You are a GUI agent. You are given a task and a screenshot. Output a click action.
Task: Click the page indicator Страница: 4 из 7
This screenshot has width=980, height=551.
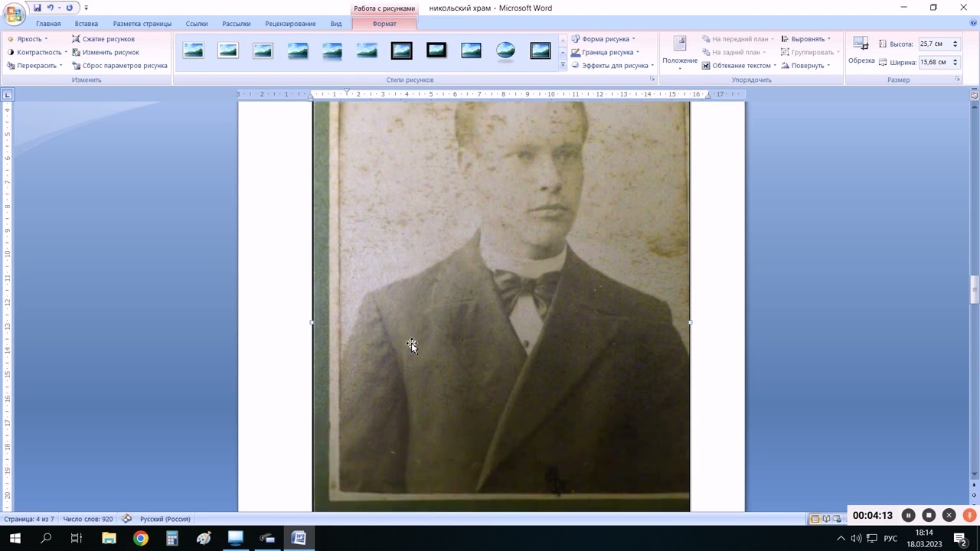click(x=30, y=519)
